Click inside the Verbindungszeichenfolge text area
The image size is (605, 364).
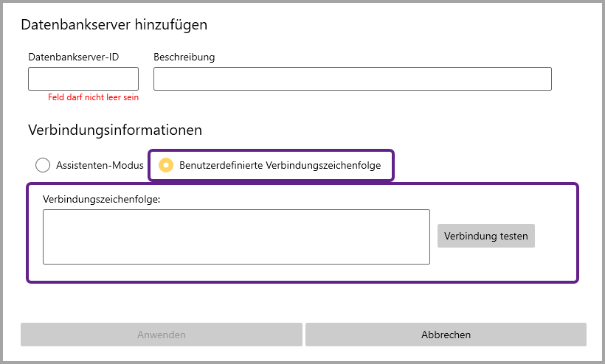(236, 237)
